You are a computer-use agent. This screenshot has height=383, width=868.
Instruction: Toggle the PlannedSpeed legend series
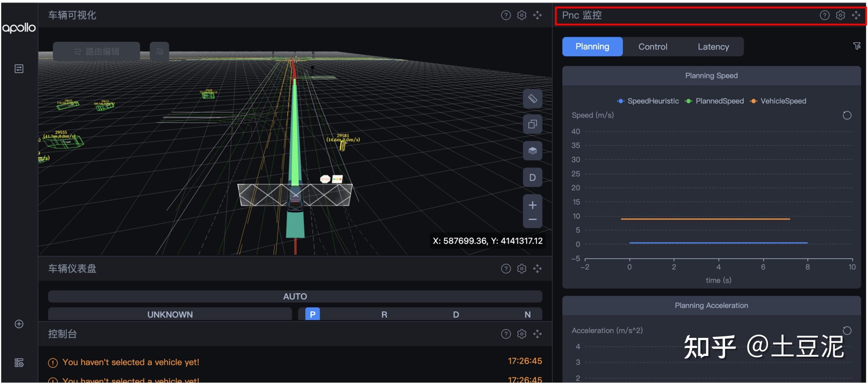tap(714, 101)
